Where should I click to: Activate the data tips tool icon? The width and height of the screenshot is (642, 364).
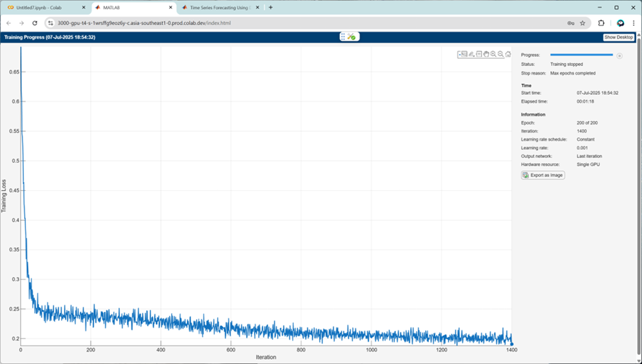coord(479,54)
